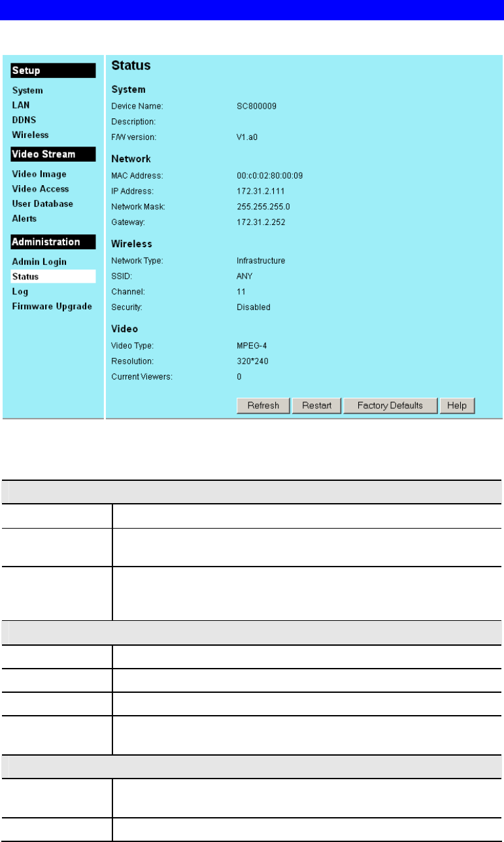Open Firmware Upgrade page

pos(52,306)
